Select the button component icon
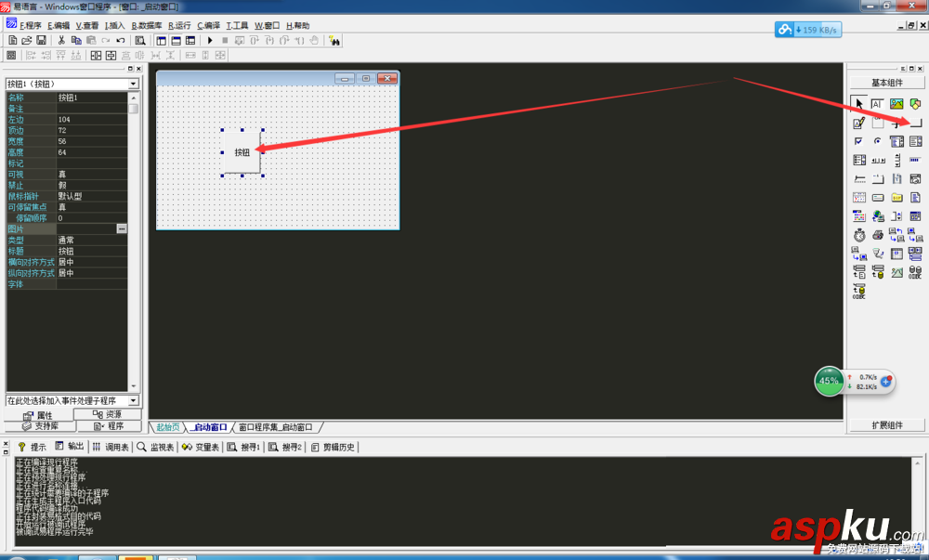This screenshot has width=929, height=560. (x=915, y=123)
